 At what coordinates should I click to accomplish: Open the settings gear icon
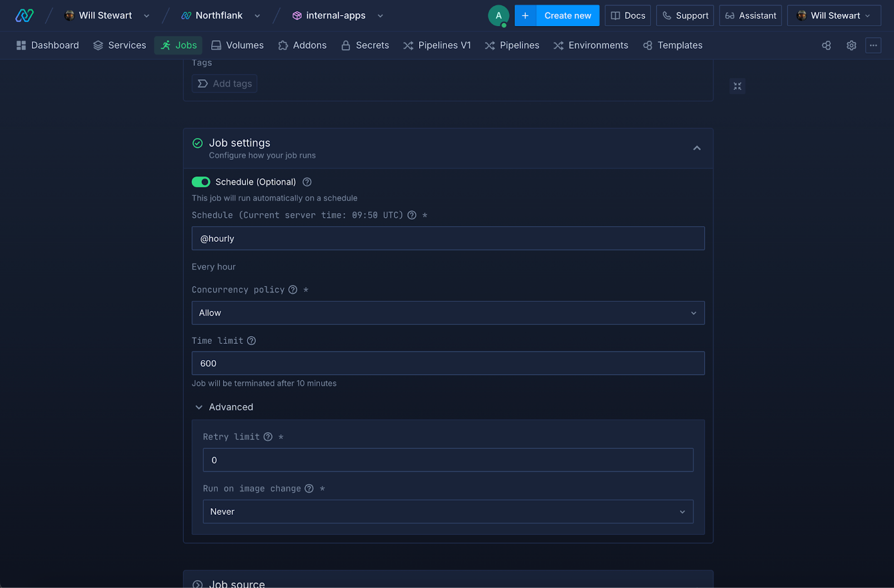[x=851, y=45]
